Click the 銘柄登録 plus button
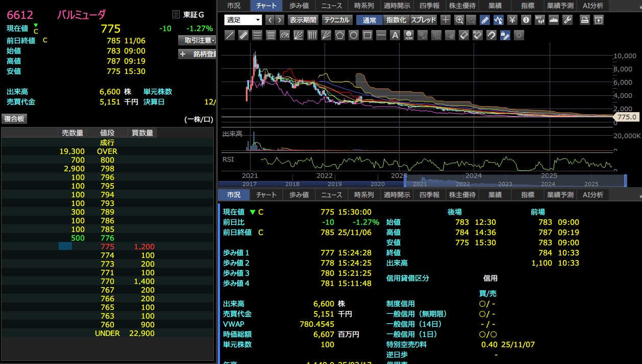 (197, 54)
